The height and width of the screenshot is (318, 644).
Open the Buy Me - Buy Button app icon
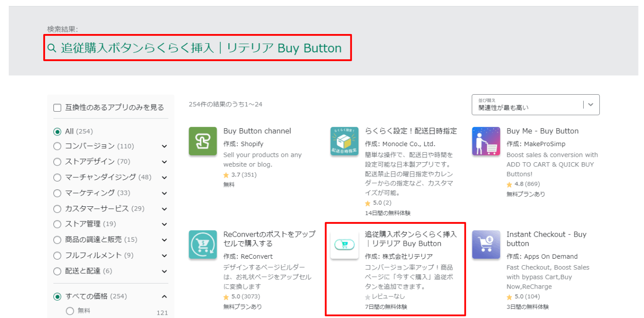point(486,141)
